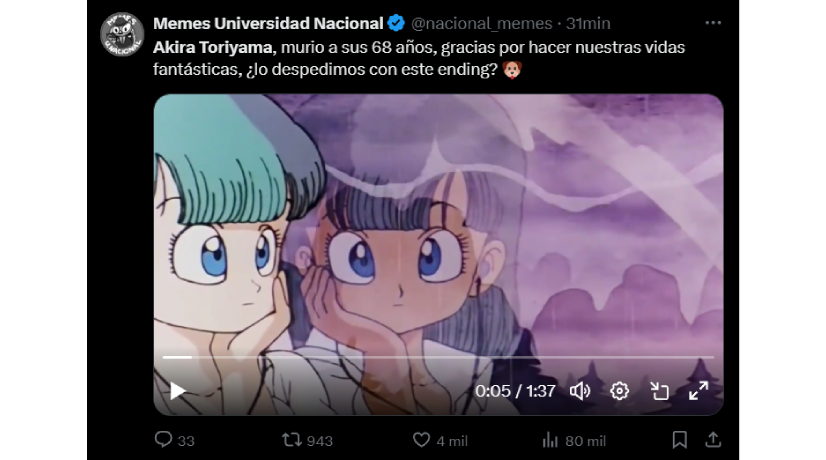Screen dimensions: 826x460
Task: Play the tweet video
Action: [x=178, y=391]
